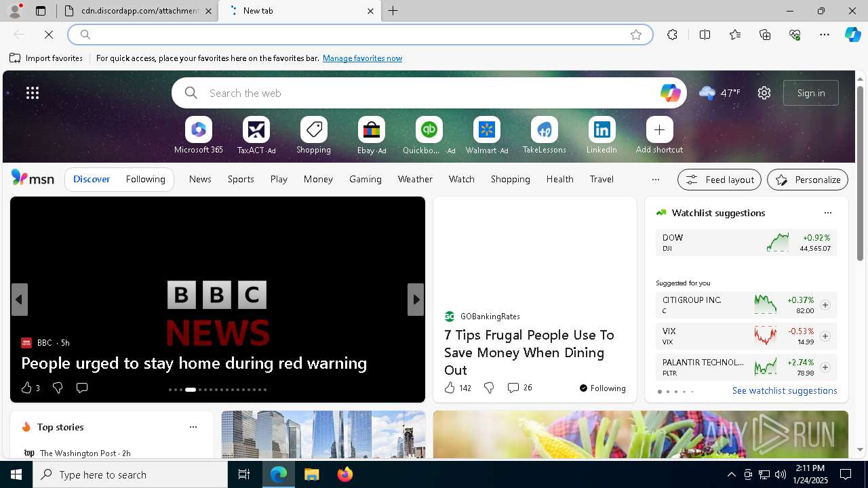Go to previous carousel story

click(x=19, y=300)
